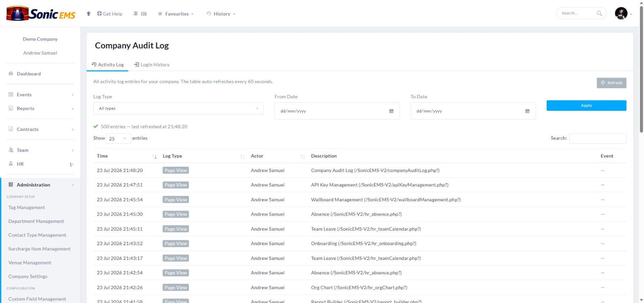Click the From Date field
Viewport: 644px width, 303px height.
pyautogui.click(x=337, y=111)
